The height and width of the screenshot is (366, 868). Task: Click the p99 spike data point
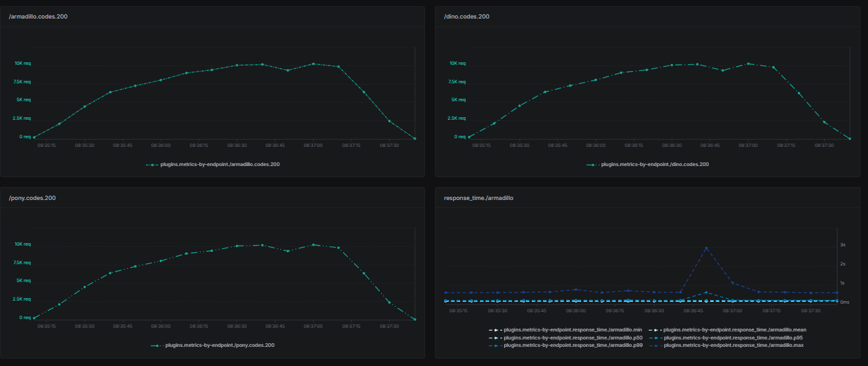coord(706,247)
